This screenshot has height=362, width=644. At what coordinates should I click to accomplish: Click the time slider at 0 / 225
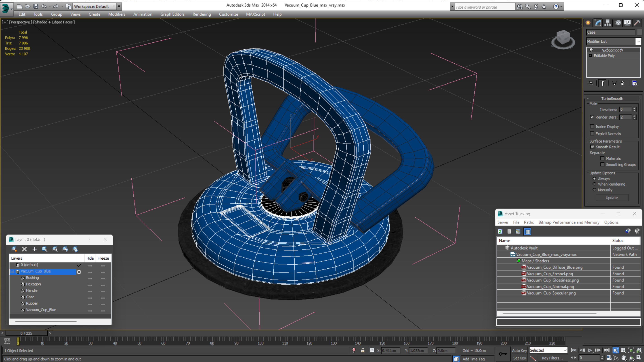[x=26, y=333]
